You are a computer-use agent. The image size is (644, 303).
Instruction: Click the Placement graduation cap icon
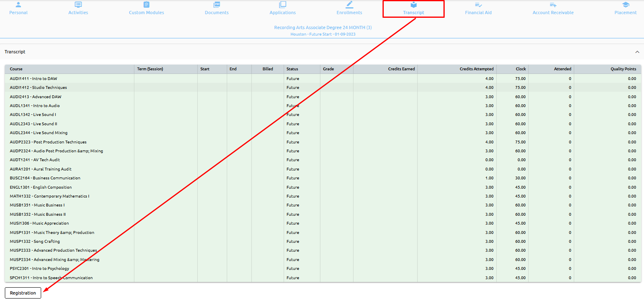point(625,5)
